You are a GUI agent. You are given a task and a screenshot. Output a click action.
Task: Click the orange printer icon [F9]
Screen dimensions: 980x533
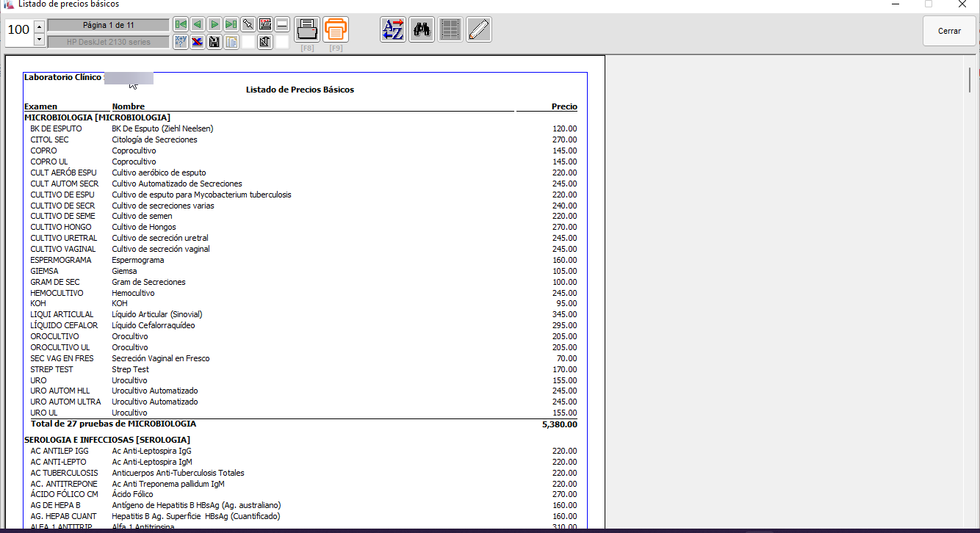pos(336,29)
